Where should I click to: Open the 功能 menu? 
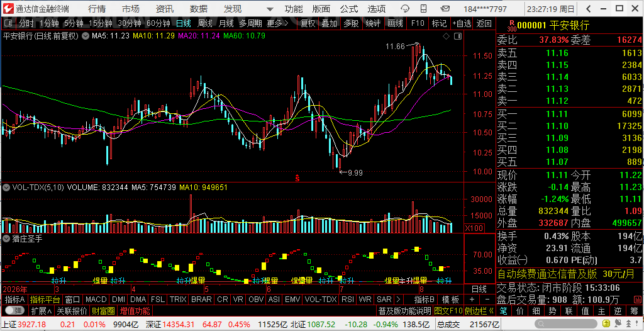click(x=294, y=9)
